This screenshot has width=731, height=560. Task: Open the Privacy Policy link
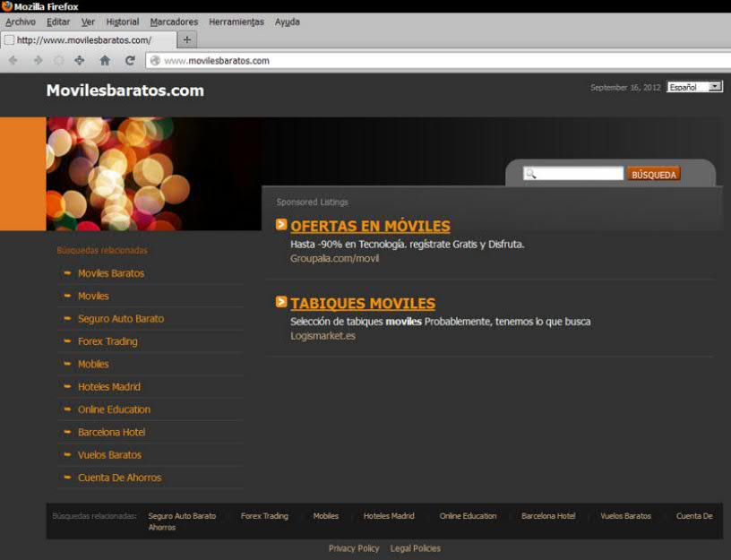[354, 549]
